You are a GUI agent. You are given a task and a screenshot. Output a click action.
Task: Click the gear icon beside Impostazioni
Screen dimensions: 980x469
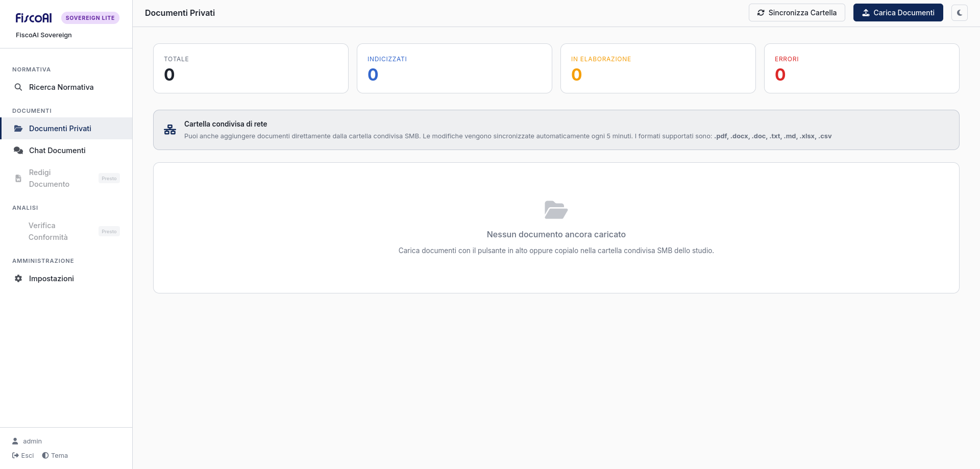click(x=18, y=279)
